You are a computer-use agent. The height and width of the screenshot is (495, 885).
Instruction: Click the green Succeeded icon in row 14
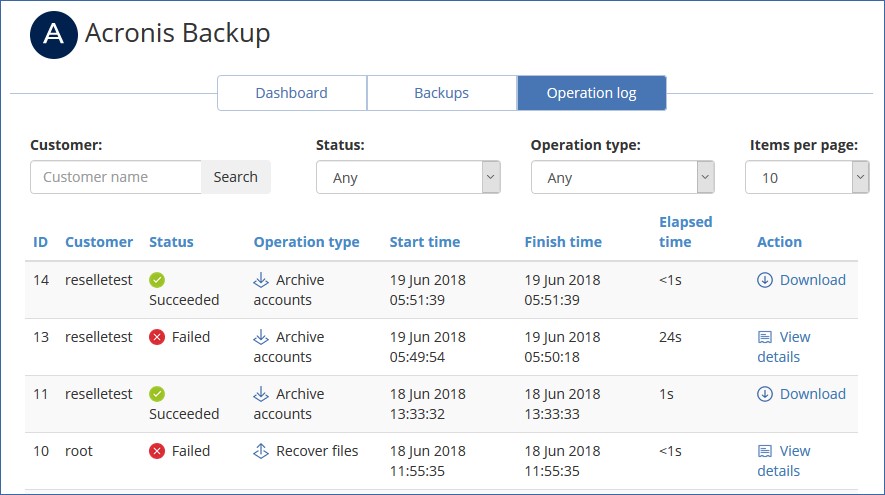(157, 280)
